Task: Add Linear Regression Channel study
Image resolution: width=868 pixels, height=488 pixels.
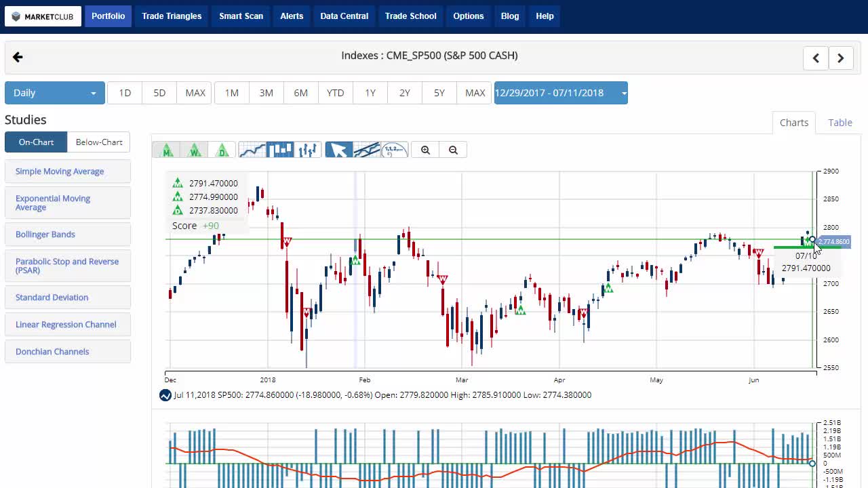Action: point(68,325)
